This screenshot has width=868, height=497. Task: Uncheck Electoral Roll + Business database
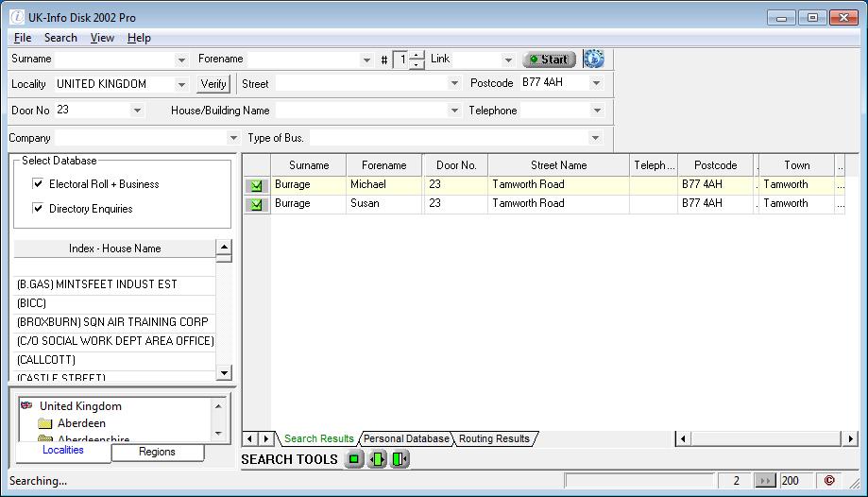(x=39, y=184)
